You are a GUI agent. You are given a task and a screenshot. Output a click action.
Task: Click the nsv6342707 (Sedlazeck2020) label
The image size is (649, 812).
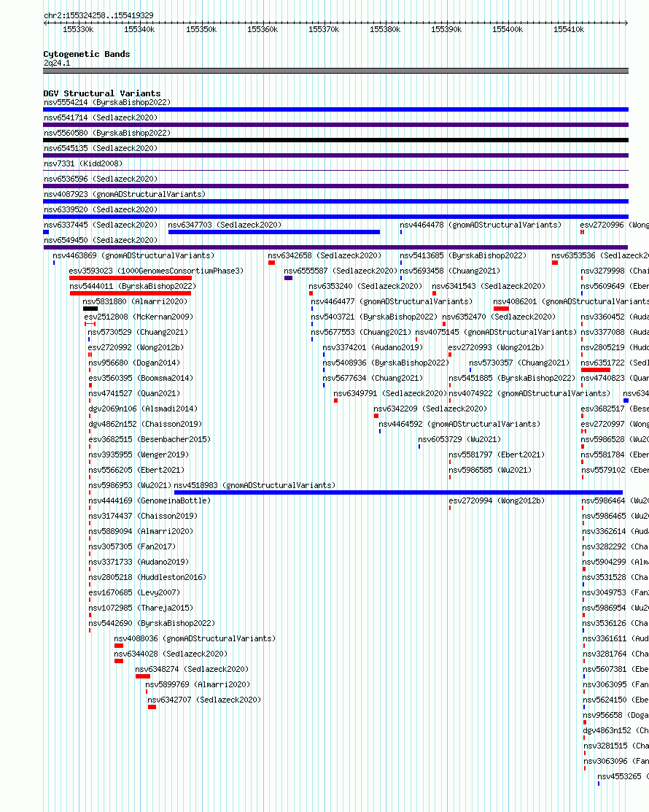coord(204,700)
